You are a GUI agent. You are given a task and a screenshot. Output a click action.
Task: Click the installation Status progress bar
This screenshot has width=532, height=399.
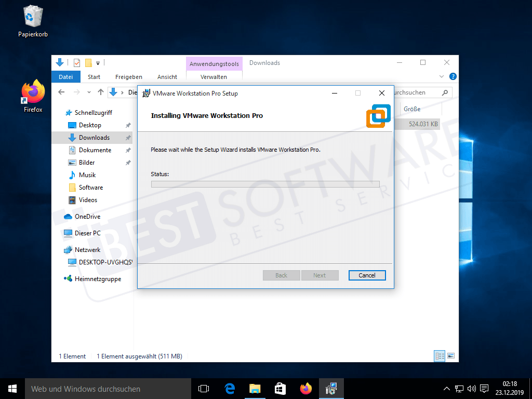point(265,184)
